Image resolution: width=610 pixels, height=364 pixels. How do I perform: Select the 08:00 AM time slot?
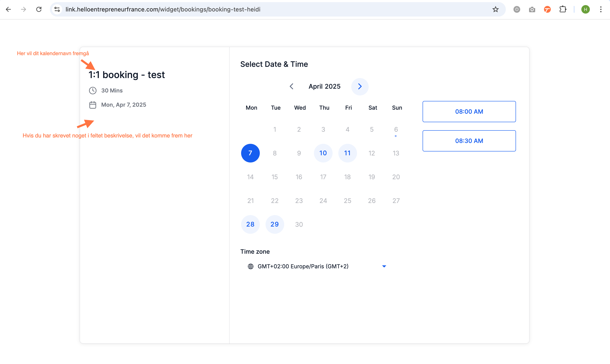(x=469, y=112)
